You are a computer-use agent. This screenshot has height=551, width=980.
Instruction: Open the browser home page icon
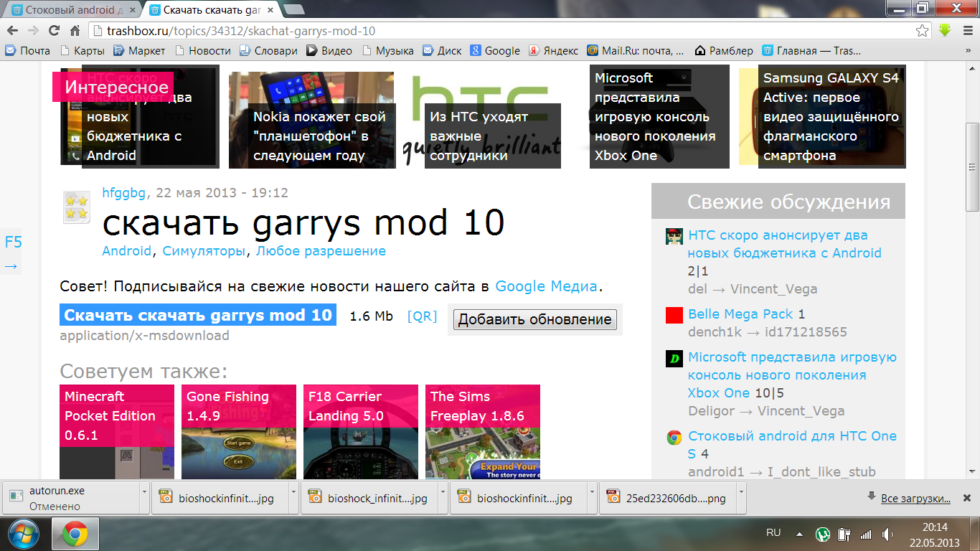point(75,31)
